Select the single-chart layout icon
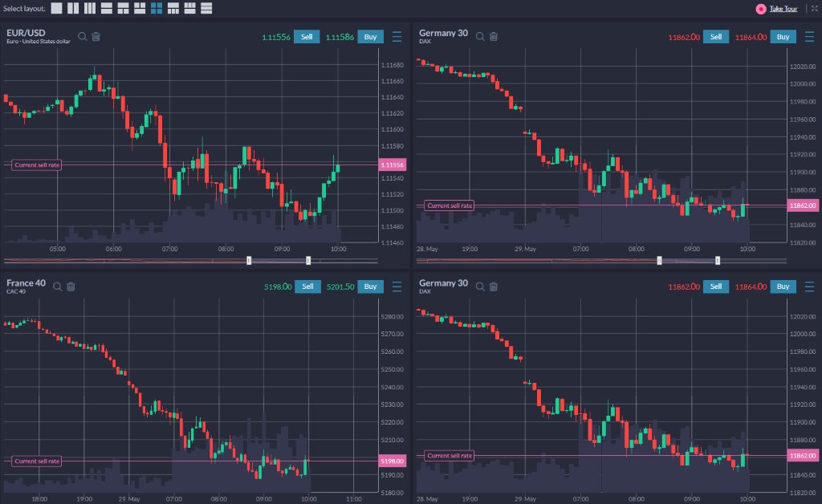The width and height of the screenshot is (822, 504). [57, 8]
